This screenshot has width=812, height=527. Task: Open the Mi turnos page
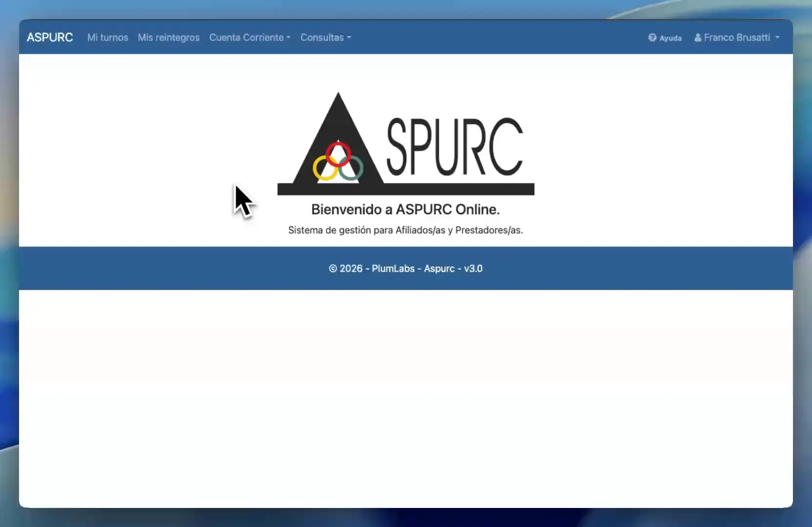pyautogui.click(x=107, y=38)
